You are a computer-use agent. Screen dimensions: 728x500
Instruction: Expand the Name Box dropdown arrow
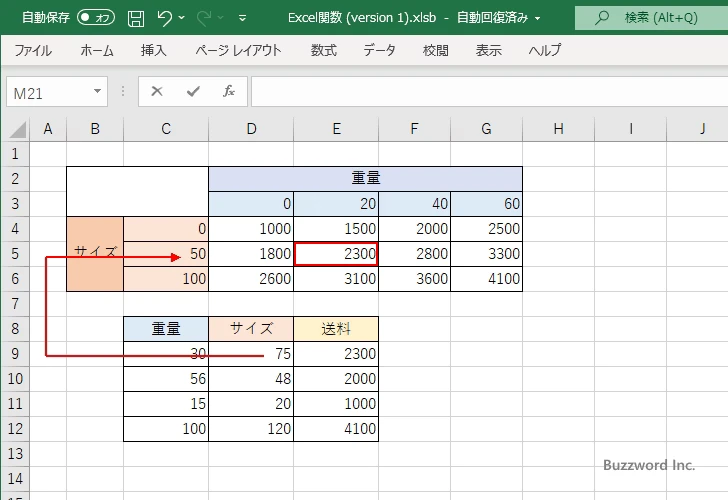(98, 91)
